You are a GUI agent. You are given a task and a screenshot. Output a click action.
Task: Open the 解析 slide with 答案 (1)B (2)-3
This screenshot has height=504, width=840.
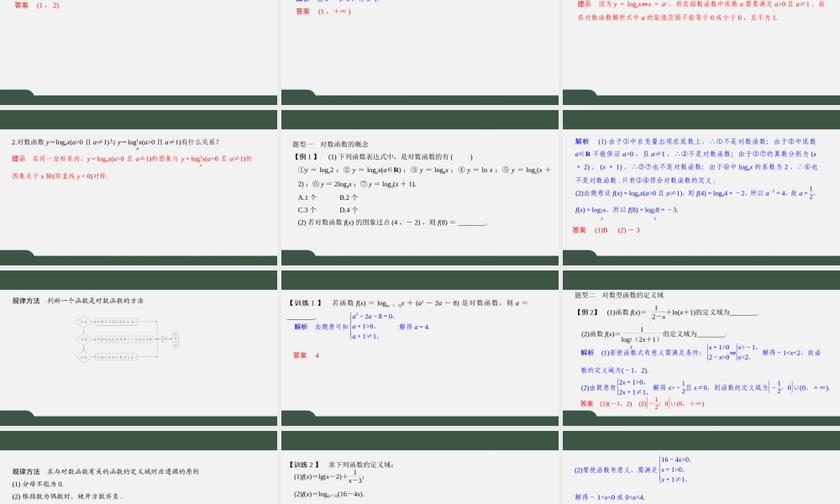[701, 185]
